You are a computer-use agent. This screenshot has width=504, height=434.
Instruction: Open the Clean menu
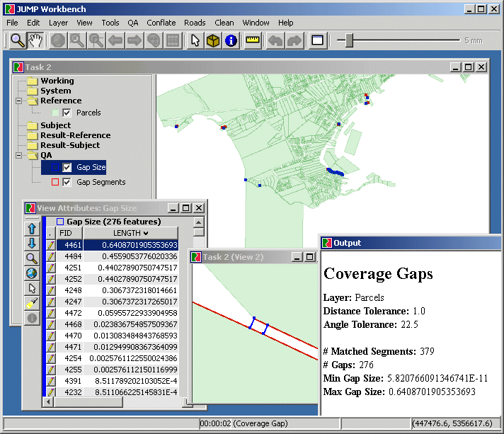pos(224,23)
